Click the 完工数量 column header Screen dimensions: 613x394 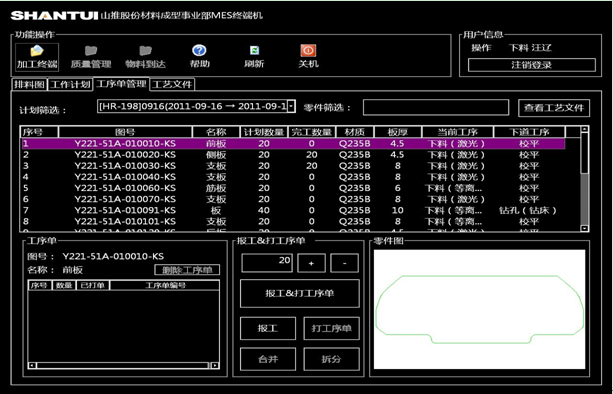coord(312,132)
